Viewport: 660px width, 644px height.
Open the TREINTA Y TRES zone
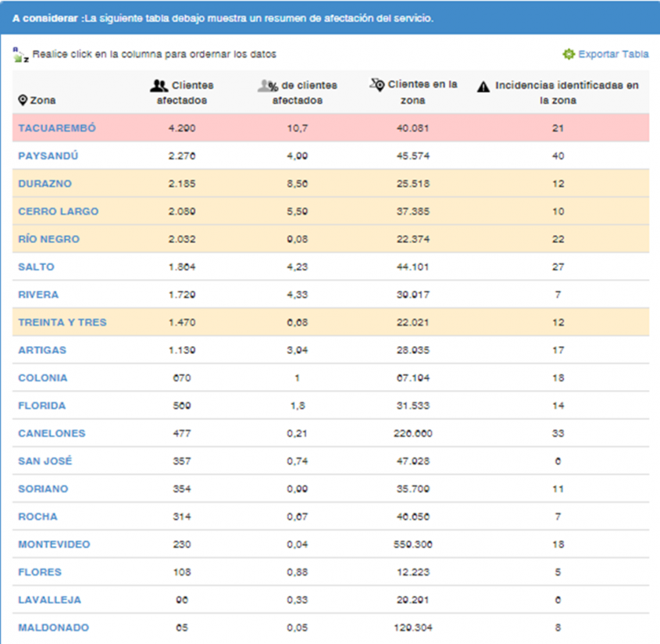(x=62, y=323)
